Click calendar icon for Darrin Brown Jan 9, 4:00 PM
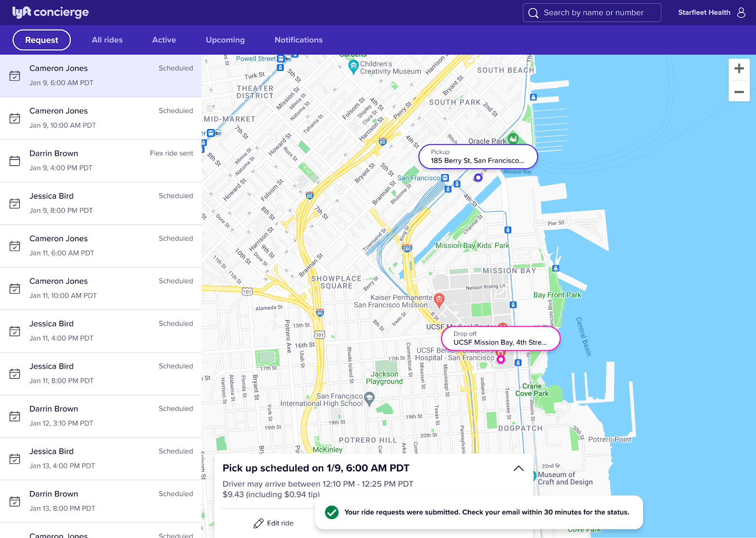This screenshot has height=538, width=756. (x=15, y=161)
